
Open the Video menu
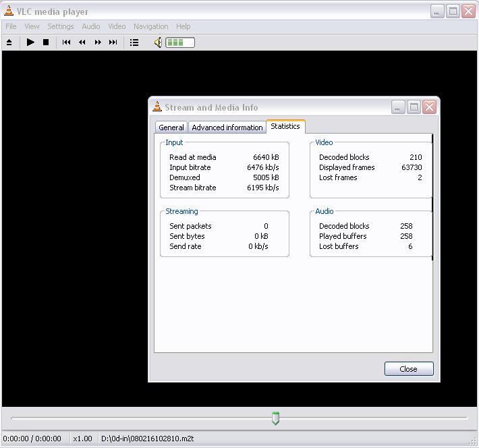(117, 26)
